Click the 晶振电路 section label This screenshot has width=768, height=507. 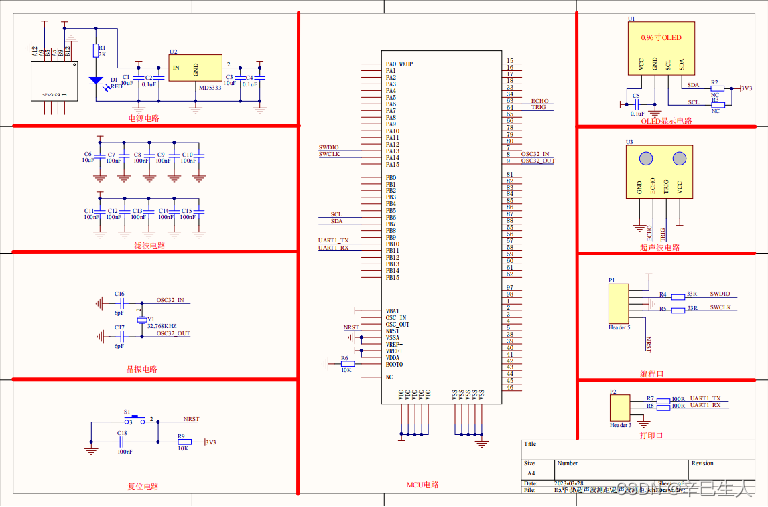point(142,369)
